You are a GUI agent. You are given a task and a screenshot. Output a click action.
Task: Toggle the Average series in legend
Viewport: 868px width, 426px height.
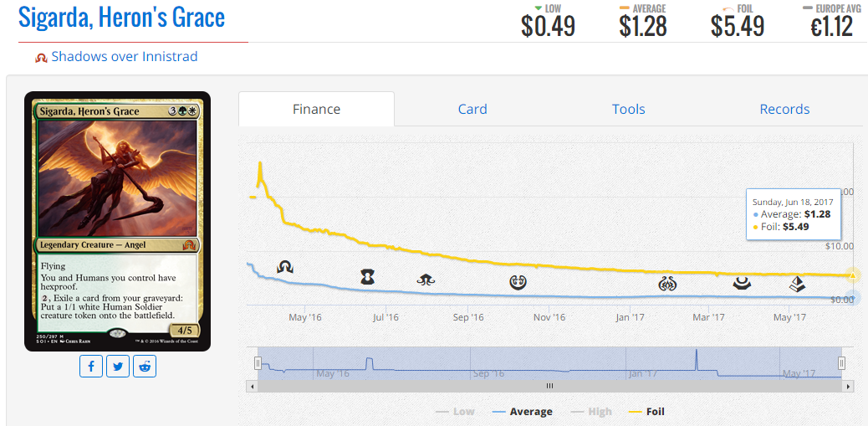(522, 412)
